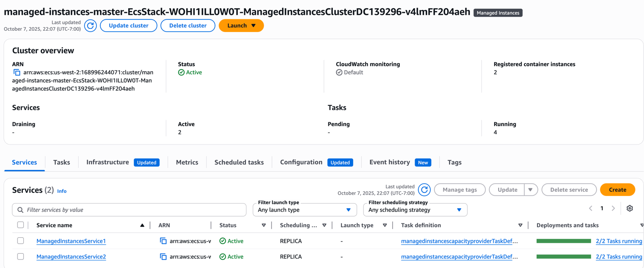Go to next page of services
The height and width of the screenshot is (268, 644).
[613, 208]
